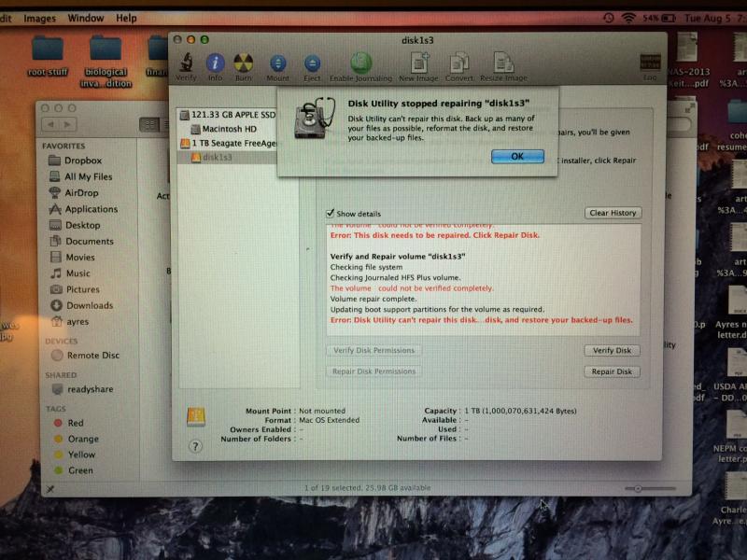Viewport: 747px width, 560px height.
Task: Select the Red tag in Finder sidebar
Action: (x=68, y=423)
